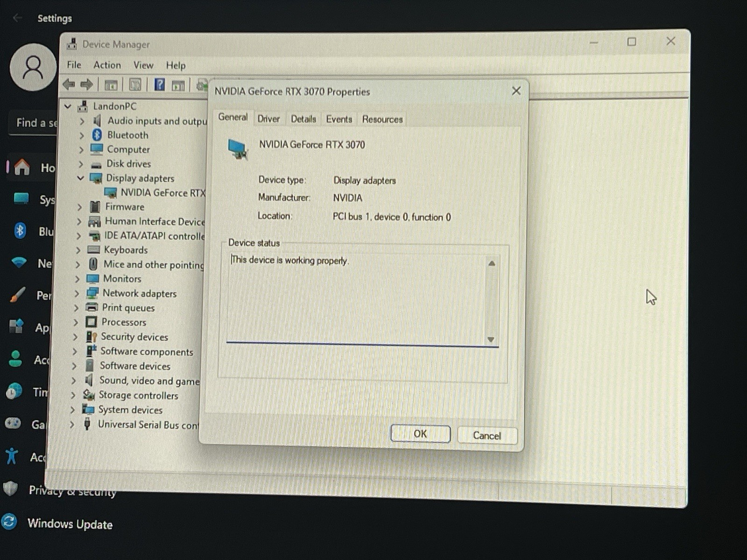Go back using Settings back arrow

click(18, 18)
